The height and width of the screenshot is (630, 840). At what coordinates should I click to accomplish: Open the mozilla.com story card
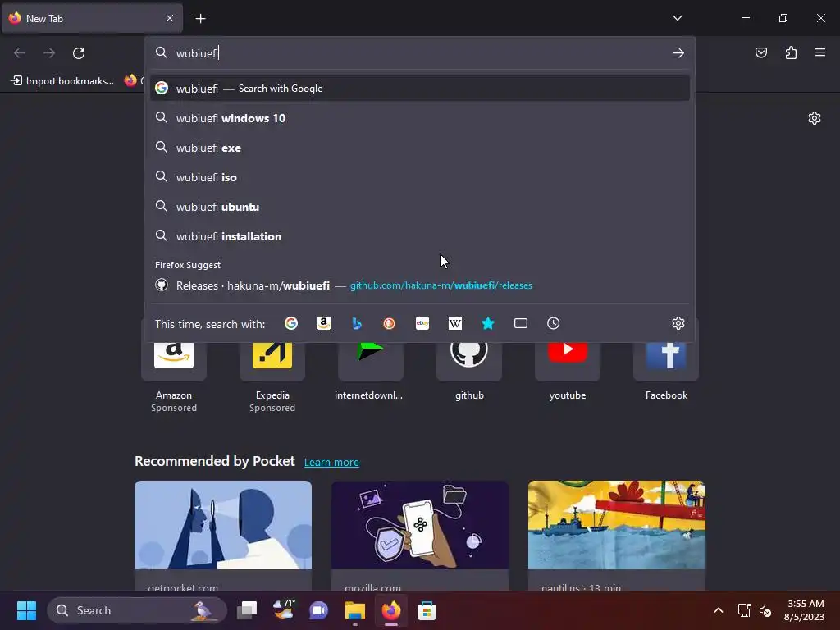pyautogui.click(x=420, y=536)
